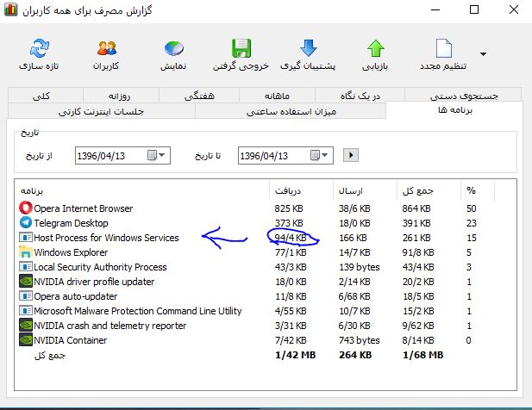Expand the toolbar overflow arrow

pyautogui.click(x=483, y=54)
